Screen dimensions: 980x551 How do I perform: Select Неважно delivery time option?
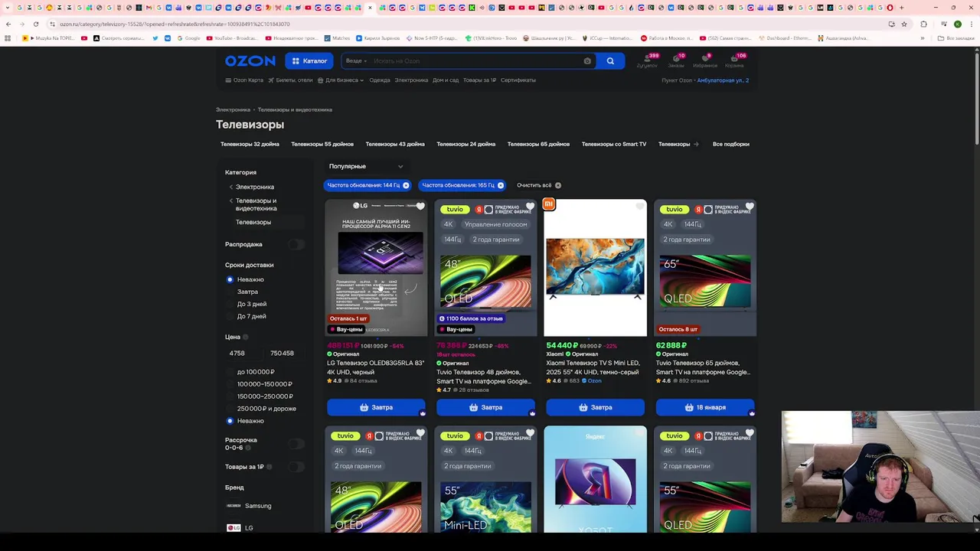[x=245, y=280]
